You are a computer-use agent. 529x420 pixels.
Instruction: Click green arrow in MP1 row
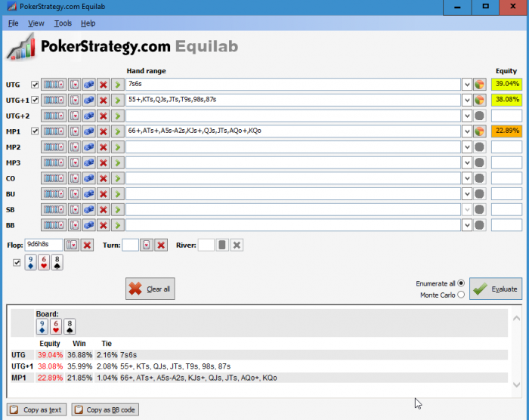click(118, 131)
